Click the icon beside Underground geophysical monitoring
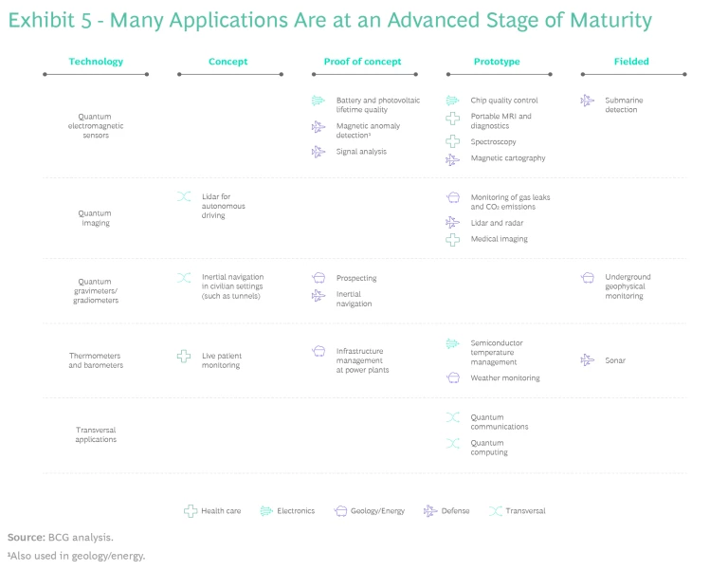728x570 pixels. pyautogui.click(x=587, y=278)
